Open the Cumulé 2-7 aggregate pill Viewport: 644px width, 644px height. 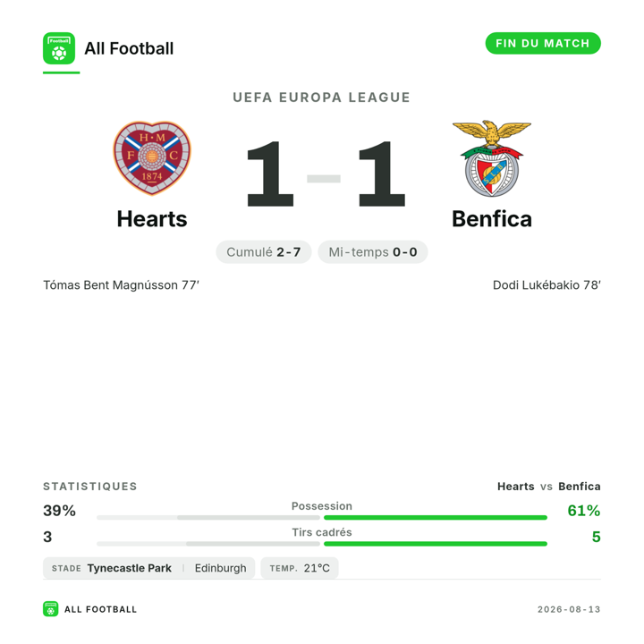pos(264,251)
